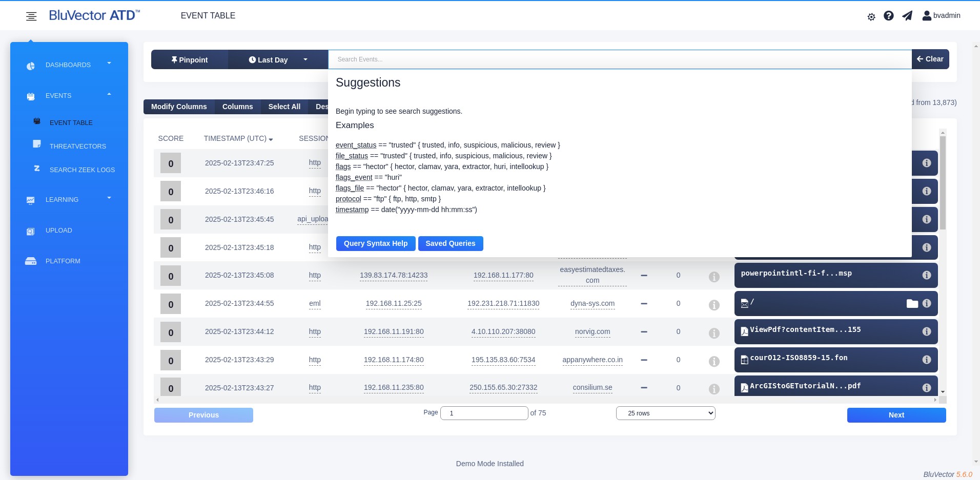Click the Page number input field

click(x=485, y=413)
